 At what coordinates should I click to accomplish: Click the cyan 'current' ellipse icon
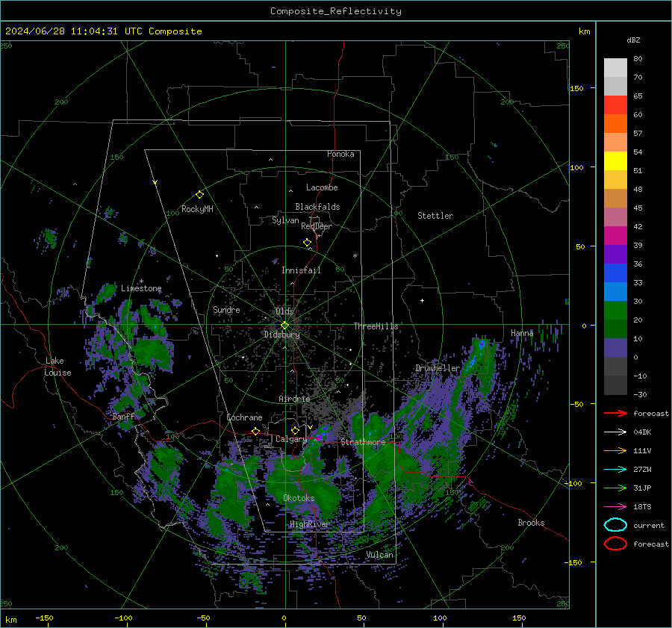615,525
